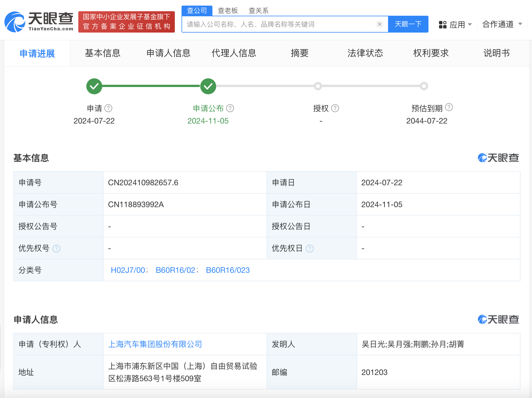Clear the search box with X icon
Screen dimensions: 532x398
379,24
